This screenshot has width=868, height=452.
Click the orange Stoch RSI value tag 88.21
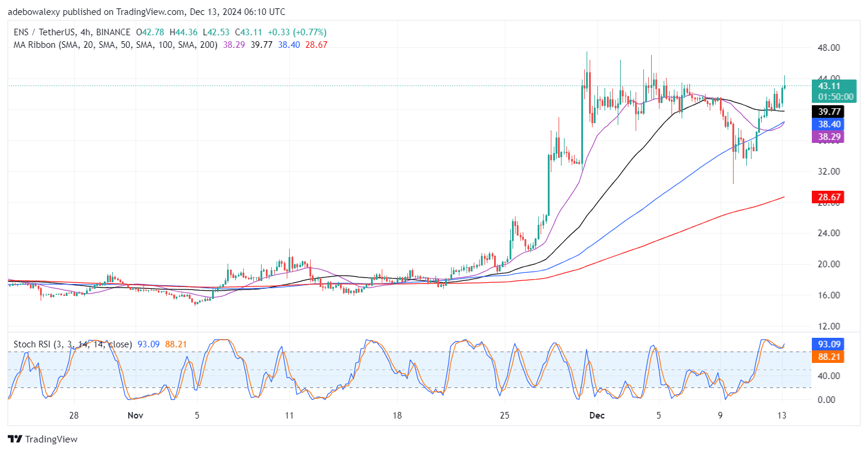coord(829,357)
